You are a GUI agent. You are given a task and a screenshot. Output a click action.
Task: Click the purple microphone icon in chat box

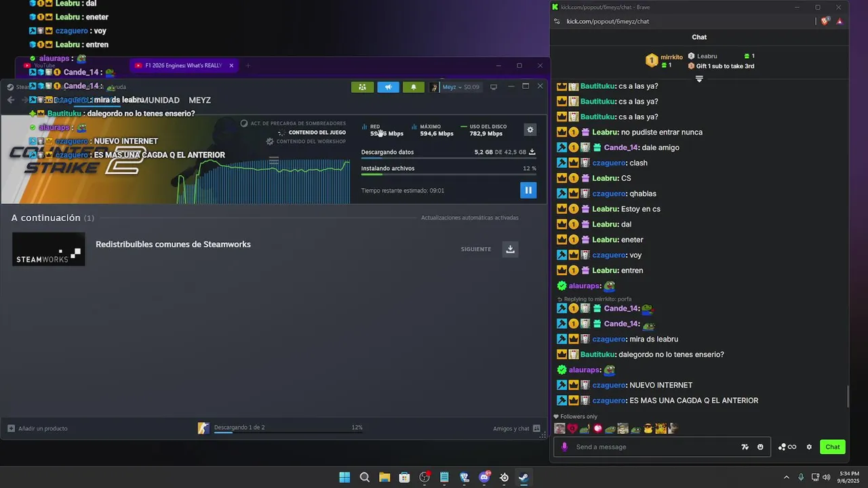[x=564, y=447]
